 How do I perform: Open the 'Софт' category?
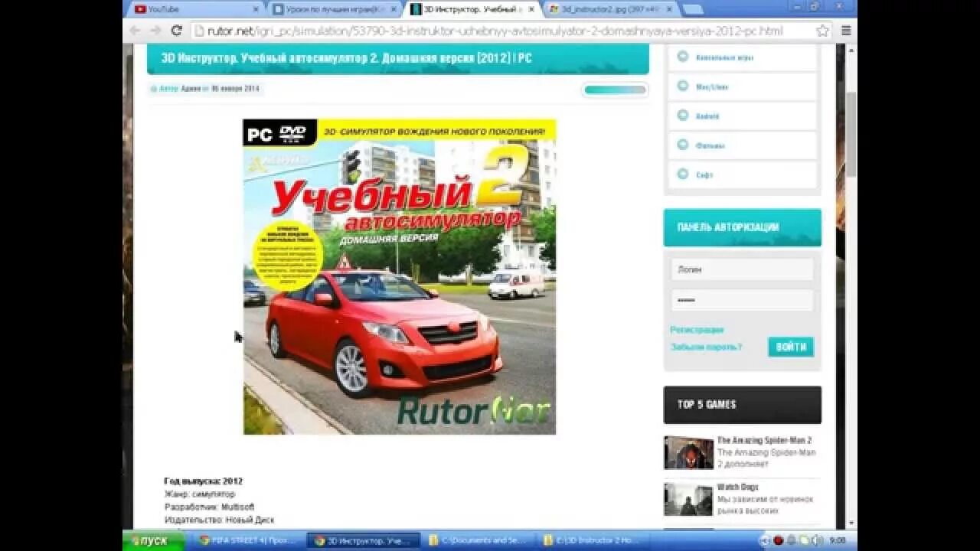click(704, 174)
